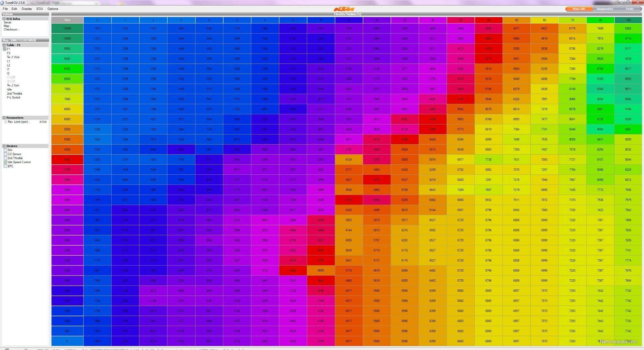Collapse the ECU Infos section
644x350 pixels.
click(x=4, y=19)
